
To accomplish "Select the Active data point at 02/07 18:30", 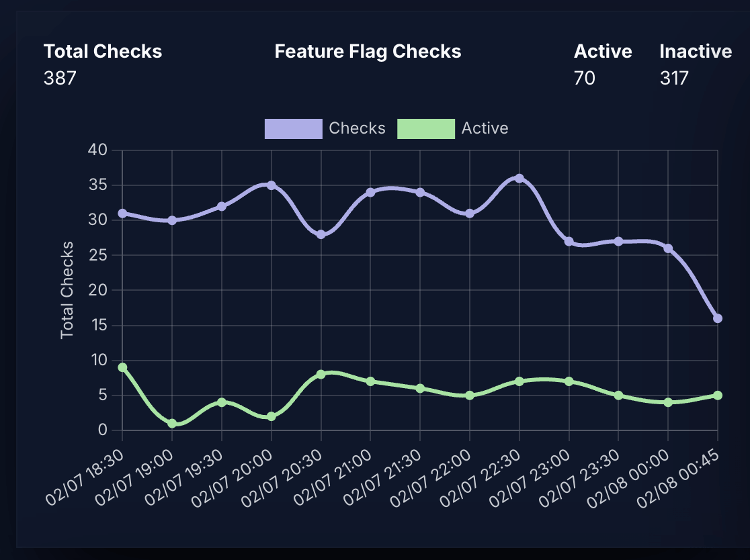I will point(121,367).
